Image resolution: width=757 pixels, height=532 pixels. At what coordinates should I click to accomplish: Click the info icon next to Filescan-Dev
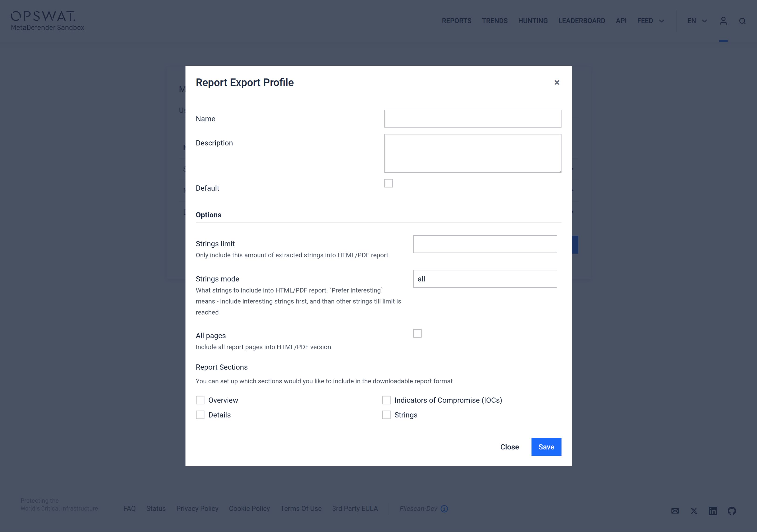444,509
